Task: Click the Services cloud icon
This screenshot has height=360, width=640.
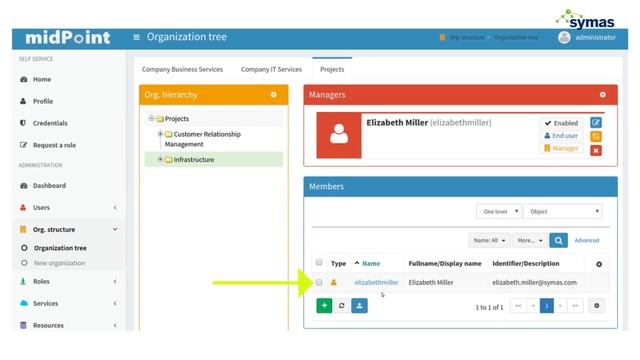Action: 24,303
